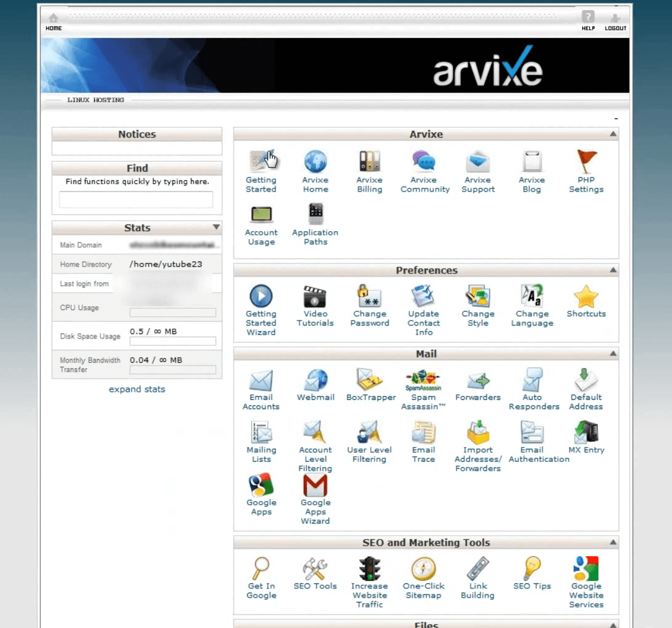
Task: Open SEO Tips lightbulb icon
Action: tap(533, 568)
